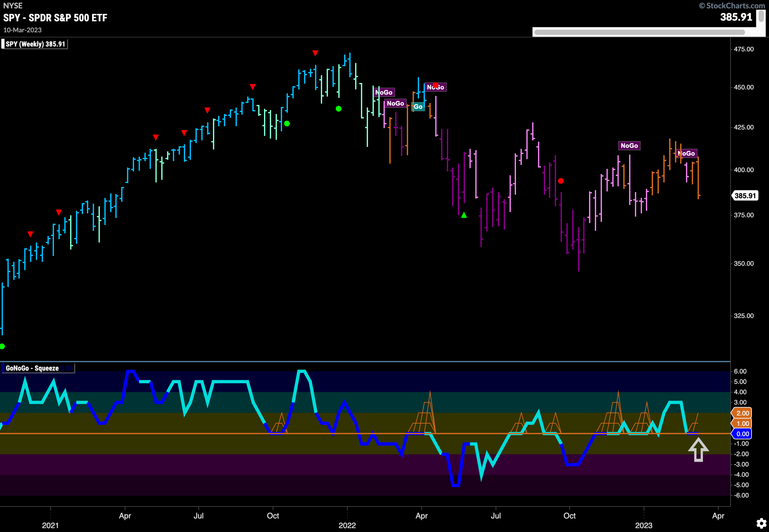Open chart settings gear icon
769x532 pixels.
click(761, 523)
